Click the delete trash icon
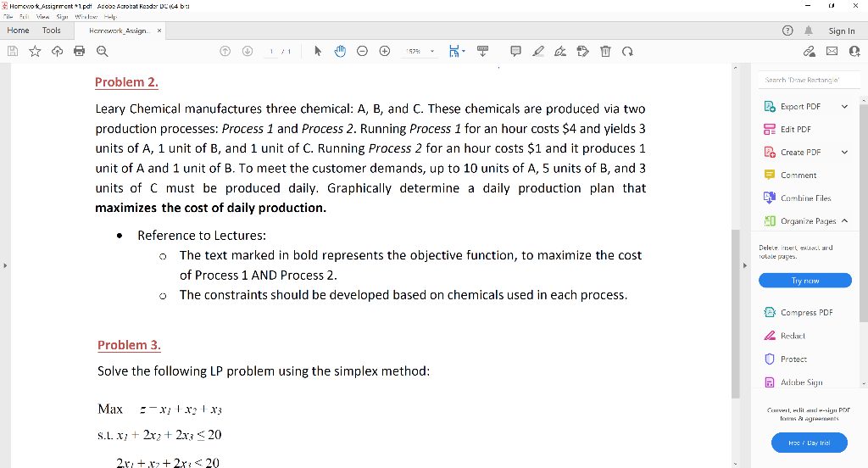Viewport: 868px width, 468px height. [605, 52]
